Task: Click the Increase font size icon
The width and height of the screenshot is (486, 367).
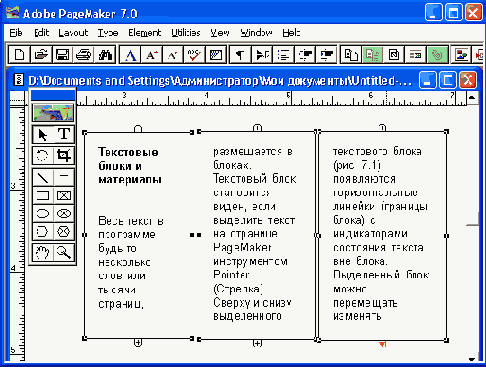Action: click(152, 54)
